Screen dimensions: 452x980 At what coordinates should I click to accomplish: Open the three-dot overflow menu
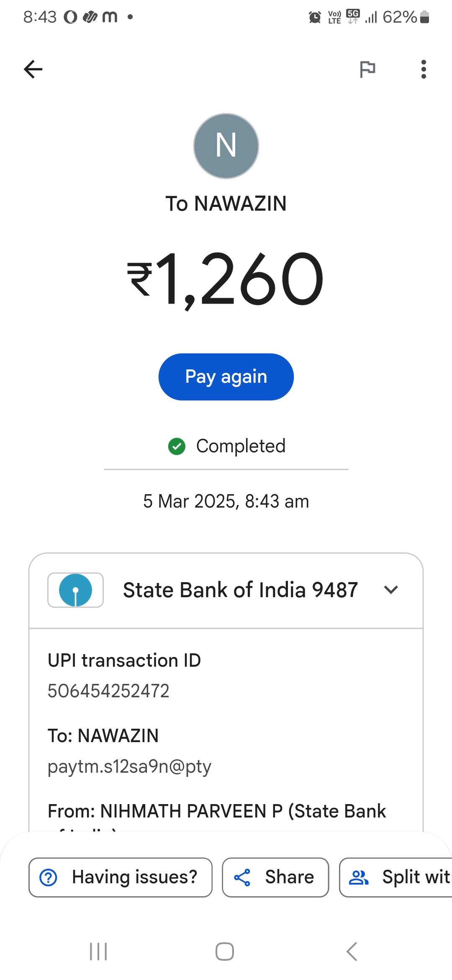424,70
